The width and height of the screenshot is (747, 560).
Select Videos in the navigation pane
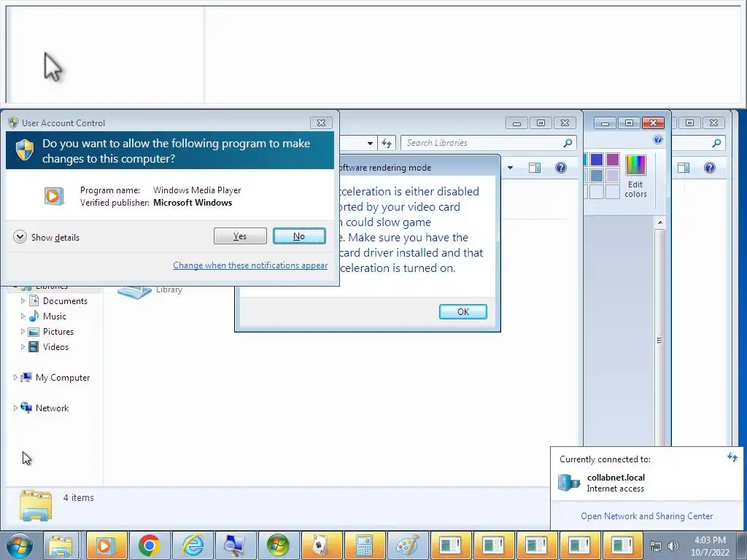(55, 346)
